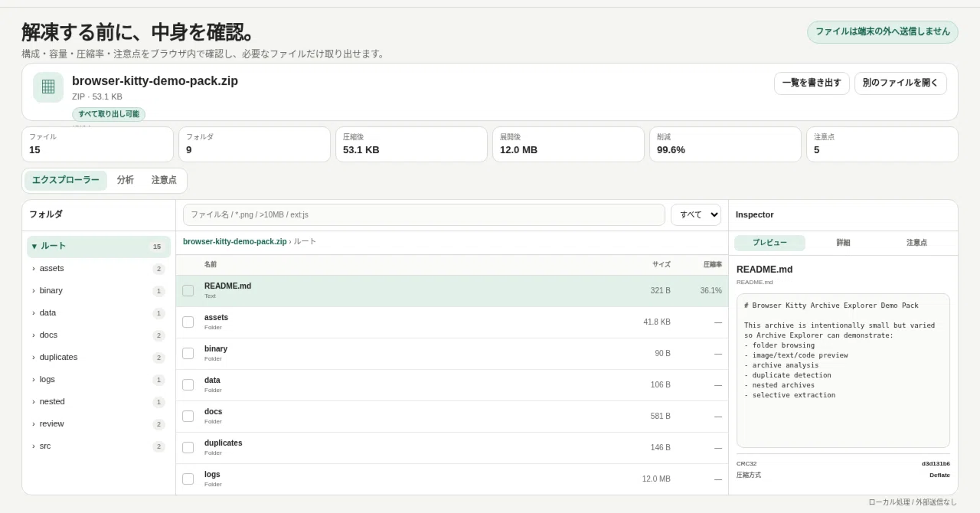Click the 削減 99.6% stat card
The height and width of the screenshot is (513, 980).
click(x=725, y=144)
